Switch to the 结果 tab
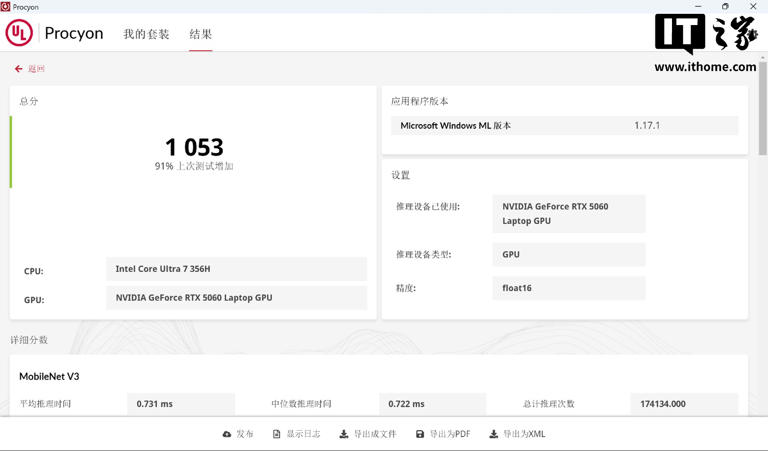This screenshot has height=451, width=768. point(201,34)
